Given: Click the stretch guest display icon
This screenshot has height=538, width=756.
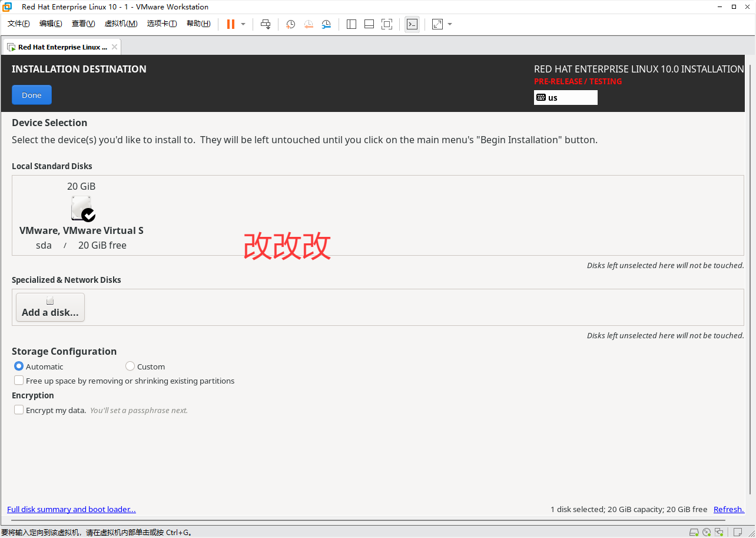Looking at the screenshot, I should (437, 24).
